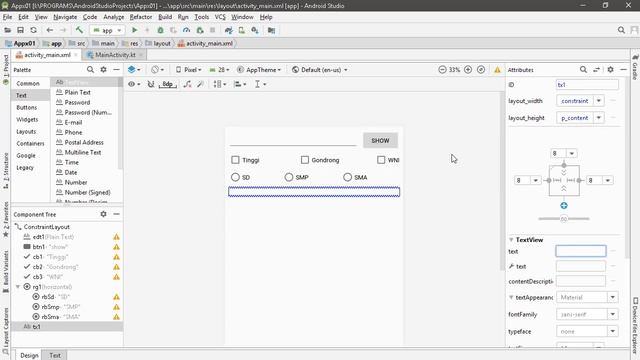Open the Refactor menu
The width and height of the screenshot is (640, 360).
click(141, 17)
